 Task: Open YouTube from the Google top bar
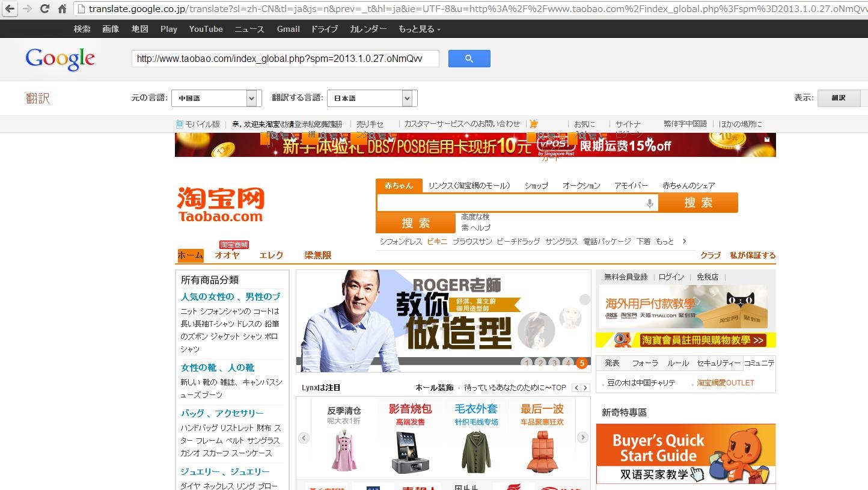click(206, 29)
